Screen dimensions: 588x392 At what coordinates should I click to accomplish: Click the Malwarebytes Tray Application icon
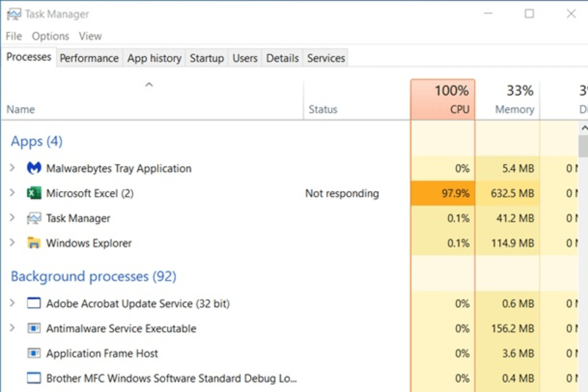click(35, 168)
